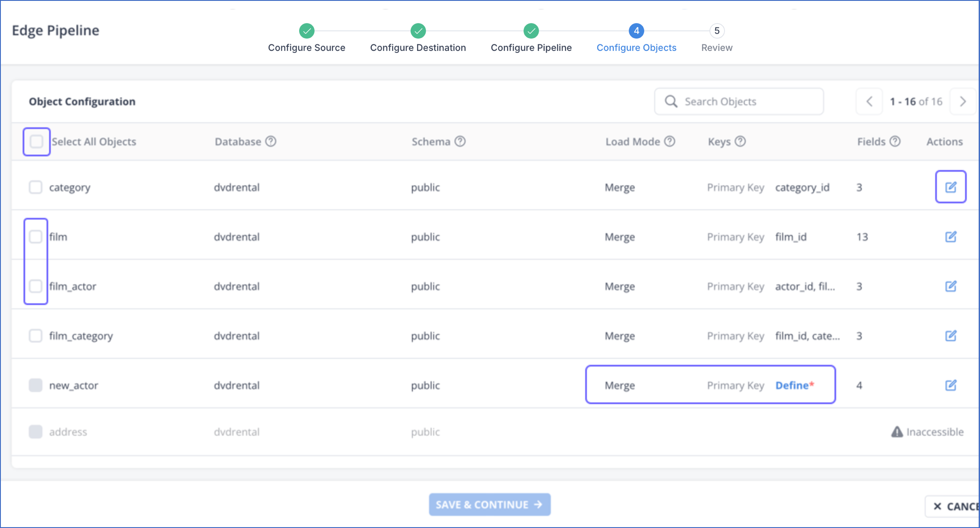Open the Fields help tooltip icon
This screenshot has width=980, height=528.
[x=895, y=141]
